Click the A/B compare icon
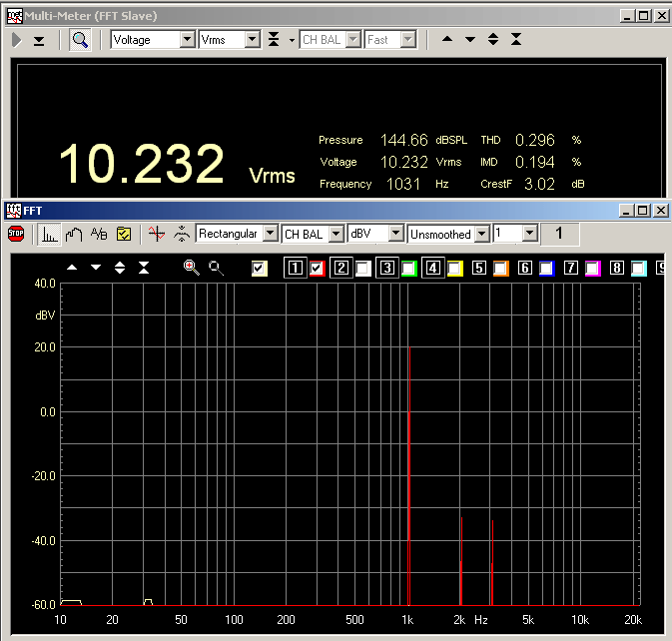Image resolution: width=672 pixels, height=641 pixels. (x=99, y=234)
